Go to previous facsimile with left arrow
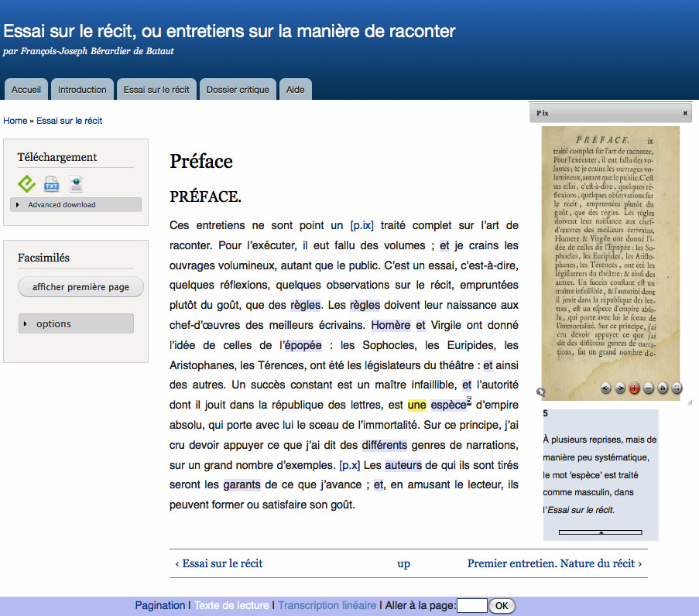This screenshot has width=699, height=616. coord(606,388)
